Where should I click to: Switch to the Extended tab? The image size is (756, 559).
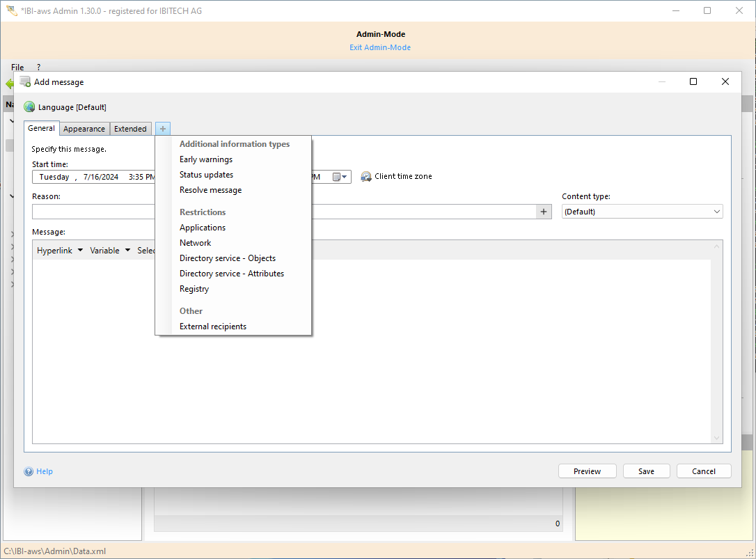[130, 129]
